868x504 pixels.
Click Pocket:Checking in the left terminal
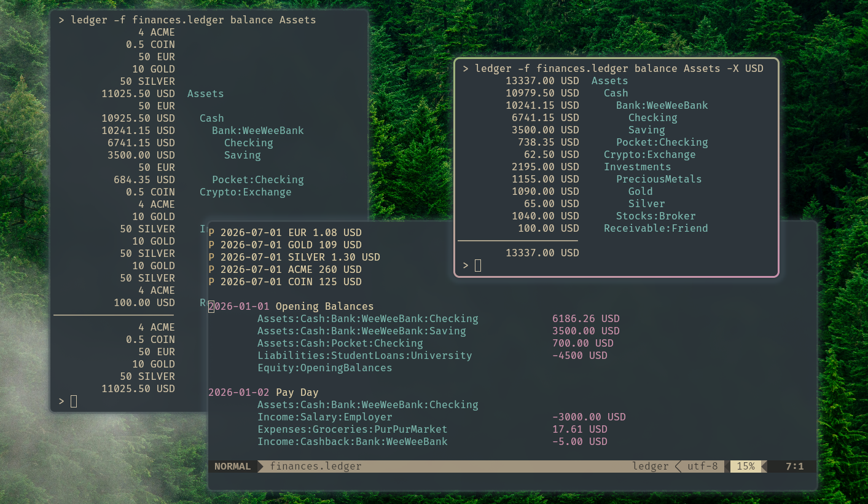point(258,179)
